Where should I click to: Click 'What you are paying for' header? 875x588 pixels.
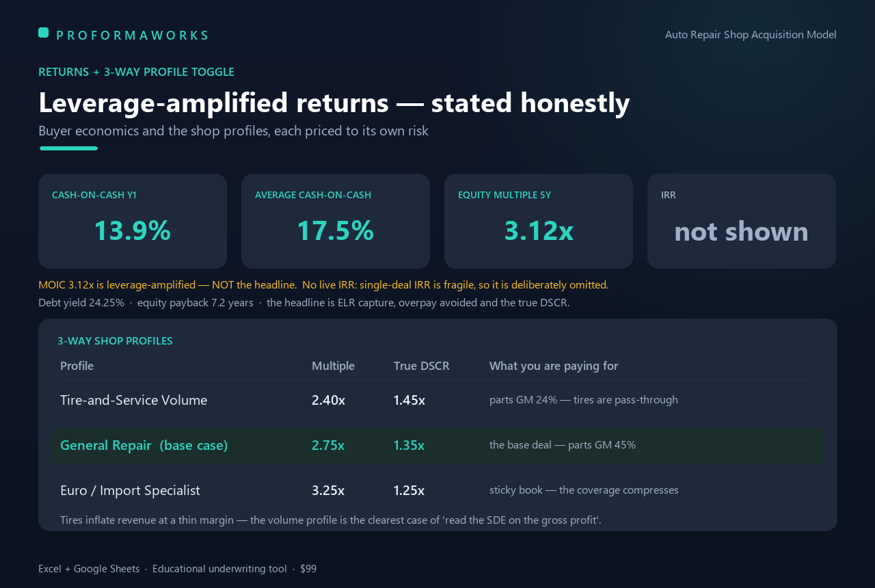554,366
